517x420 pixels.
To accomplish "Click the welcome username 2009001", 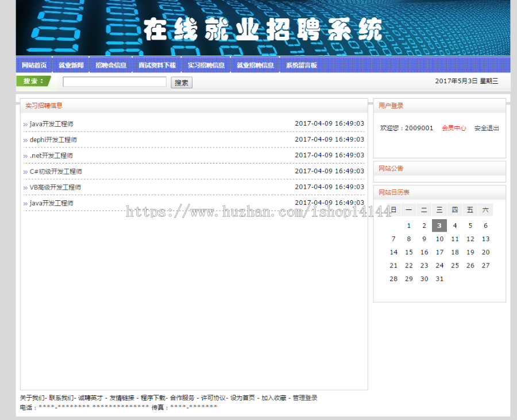I will point(419,128).
